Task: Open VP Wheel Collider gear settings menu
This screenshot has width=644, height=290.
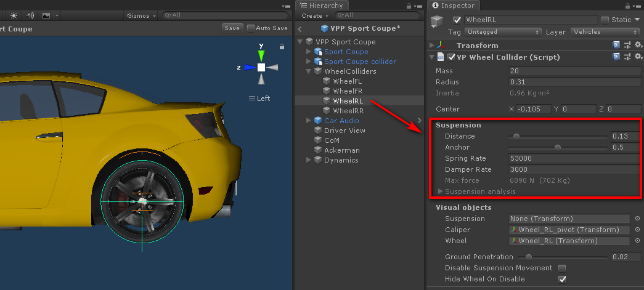Action: coord(638,57)
